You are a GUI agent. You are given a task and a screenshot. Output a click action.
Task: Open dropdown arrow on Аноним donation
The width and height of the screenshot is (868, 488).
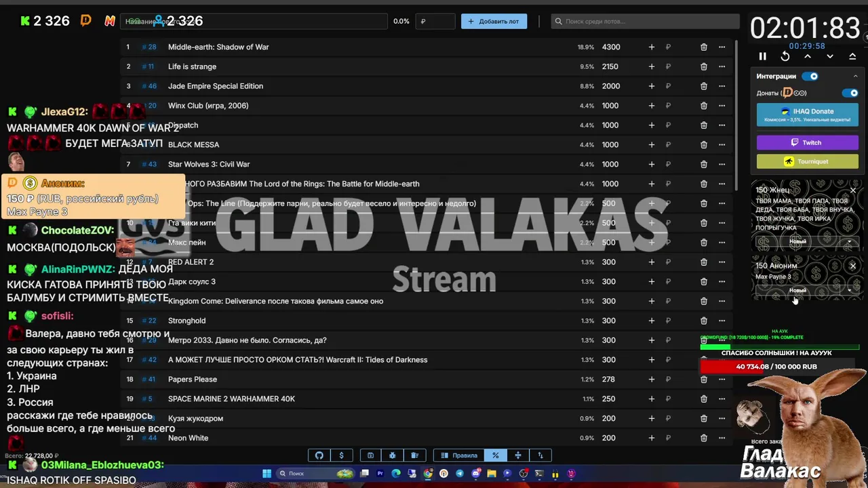point(849,291)
